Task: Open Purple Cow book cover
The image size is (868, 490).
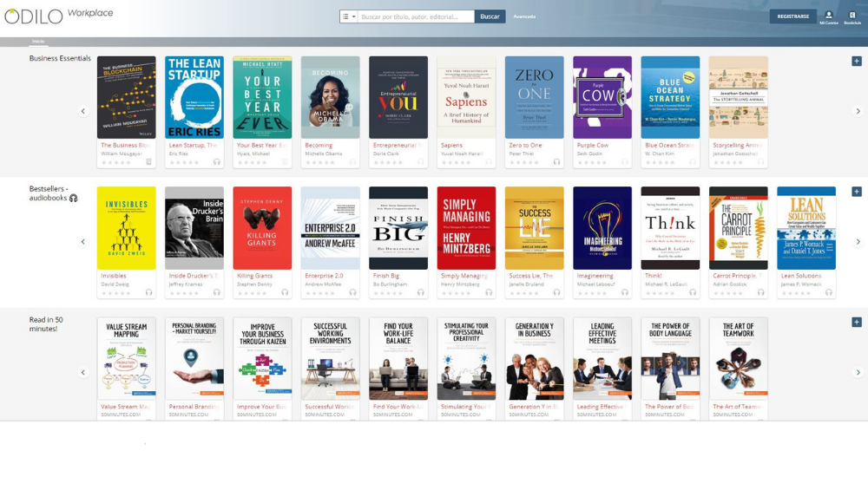Action: tap(602, 97)
